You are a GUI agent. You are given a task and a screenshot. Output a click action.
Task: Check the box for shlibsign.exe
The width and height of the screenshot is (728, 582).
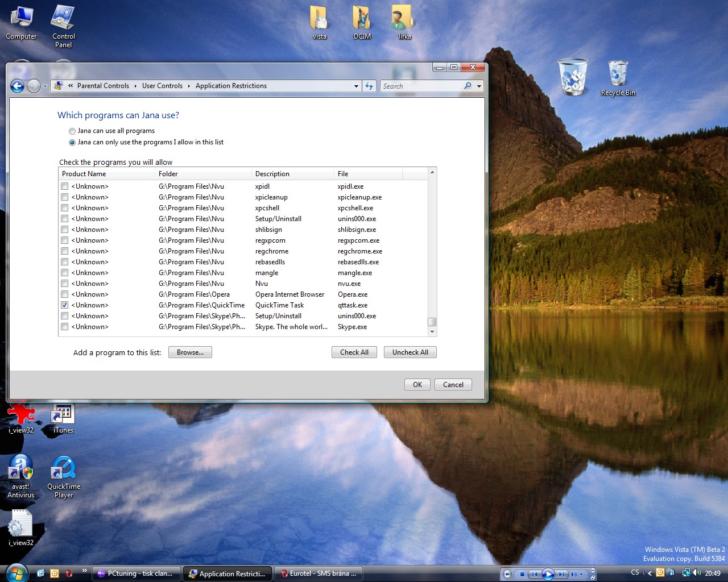pyautogui.click(x=65, y=230)
